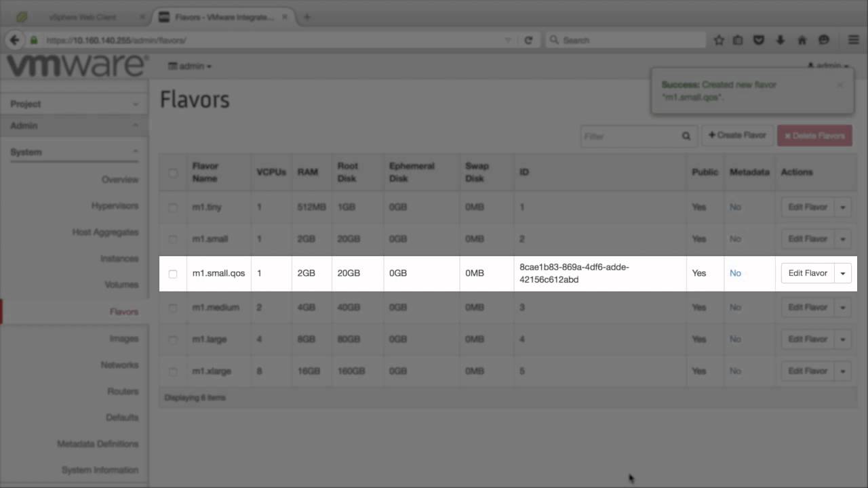Open Routers in sidebar
Viewport: 868px width, 488px height.
tap(123, 391)
